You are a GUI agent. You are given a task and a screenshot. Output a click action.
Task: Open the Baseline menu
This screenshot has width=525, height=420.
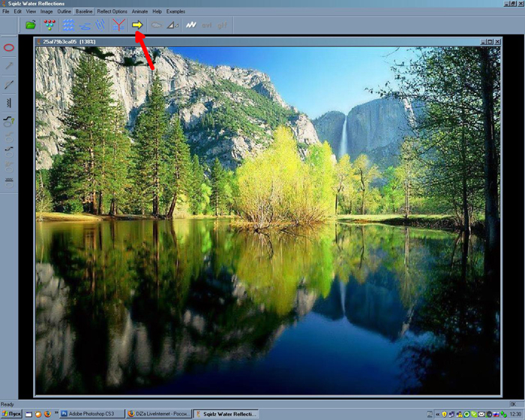pyautogui.click(x=84, y=11)
